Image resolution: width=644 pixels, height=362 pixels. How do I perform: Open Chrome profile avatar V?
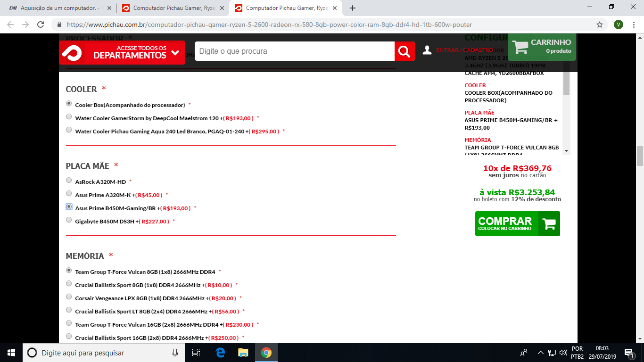pyautogui.click(x=619, y=25)
